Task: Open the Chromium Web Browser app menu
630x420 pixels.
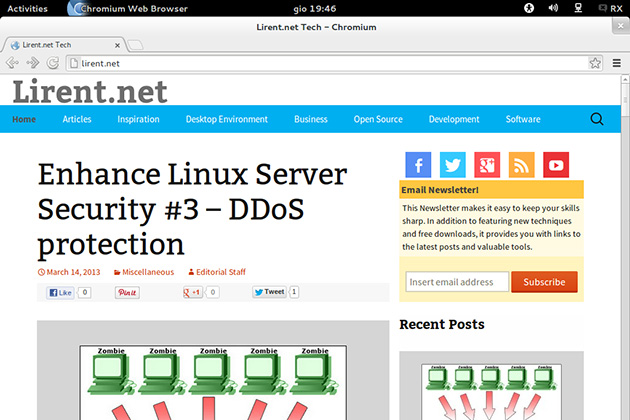Action: pyautogui.click(x=128, y=8)
